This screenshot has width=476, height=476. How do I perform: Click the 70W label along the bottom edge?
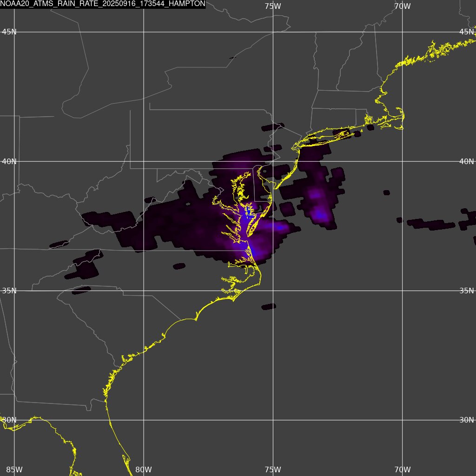pos(403,469)
